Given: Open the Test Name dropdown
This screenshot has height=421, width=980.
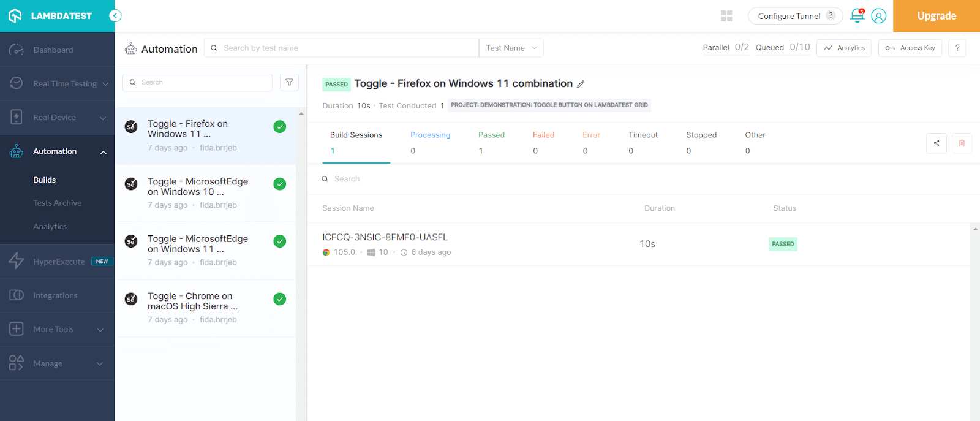Looking at the screenshot, I should point(511,48).
